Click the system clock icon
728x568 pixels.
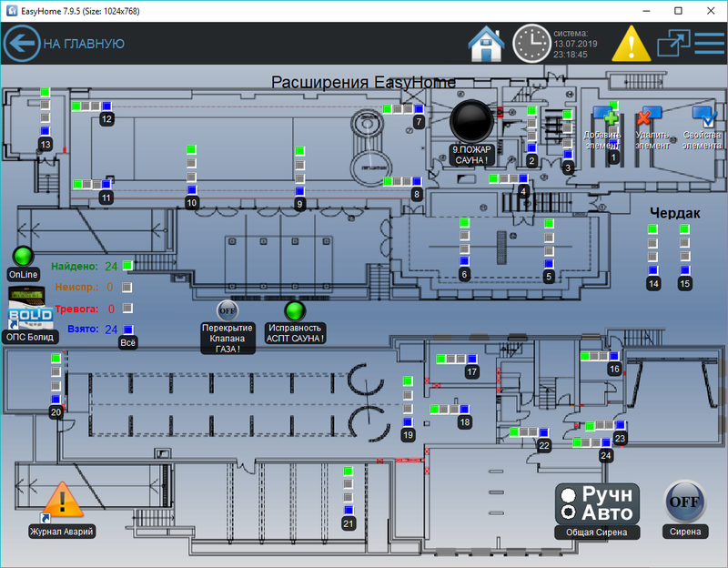pyautogui.click(x=531, y=43)
